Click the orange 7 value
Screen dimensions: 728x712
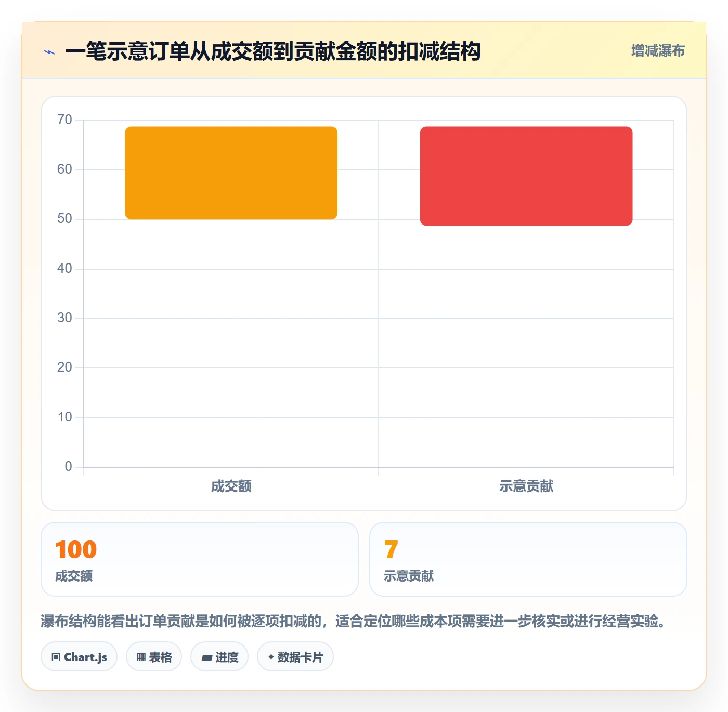391,550
